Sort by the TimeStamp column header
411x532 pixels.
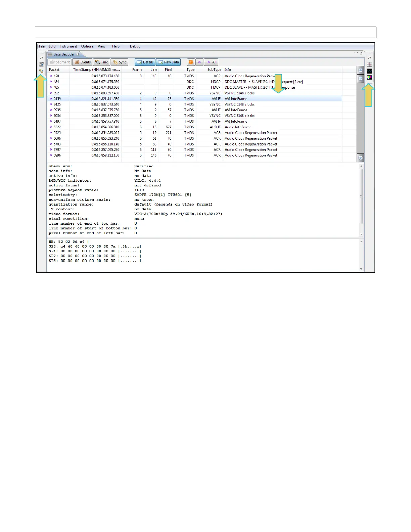coord(95,70)
